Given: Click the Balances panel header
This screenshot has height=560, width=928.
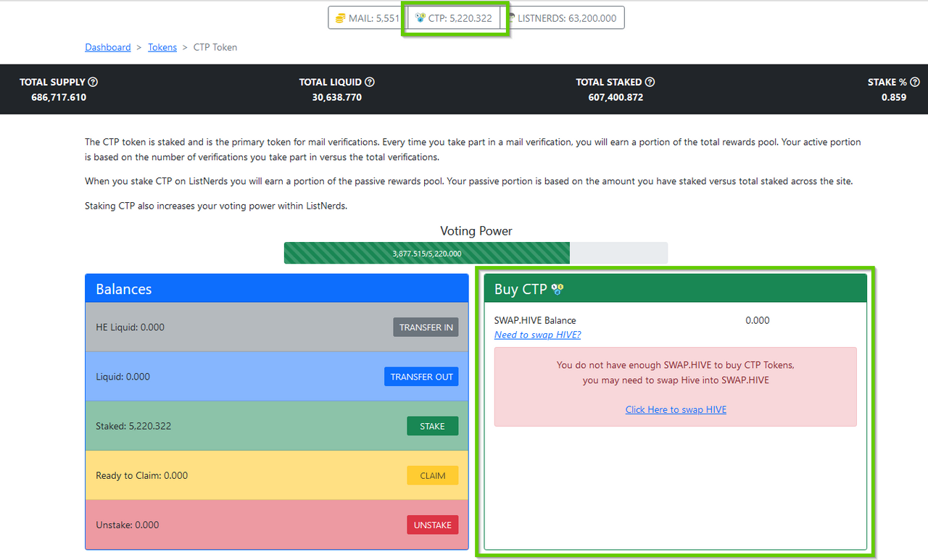Looking at the screenshot, I should coord(277,288).
